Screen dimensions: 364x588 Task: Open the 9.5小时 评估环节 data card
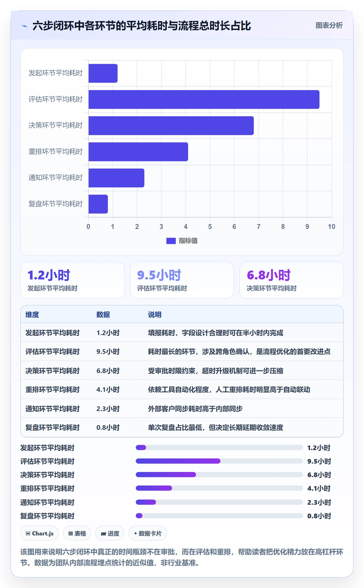(182, 280)
